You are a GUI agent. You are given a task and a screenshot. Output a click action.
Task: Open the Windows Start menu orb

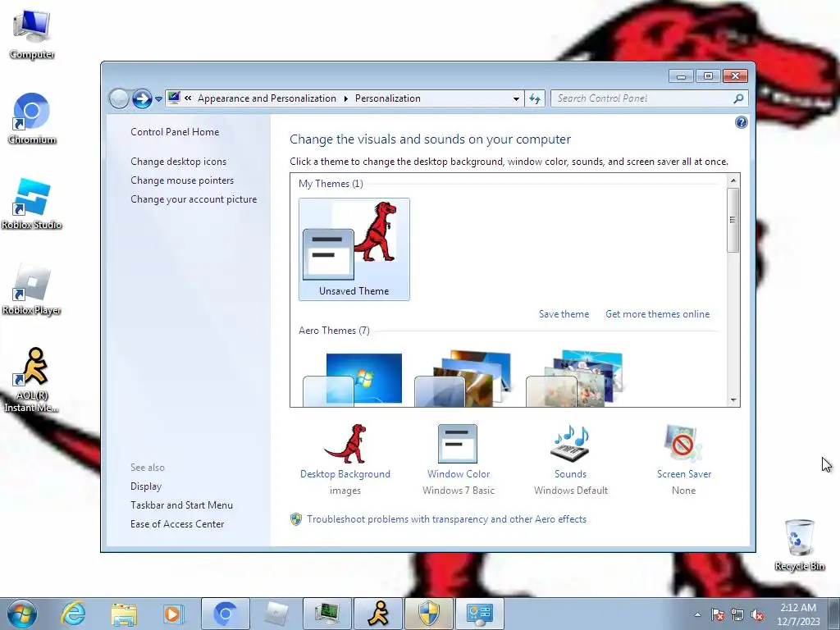coord(22,614)
